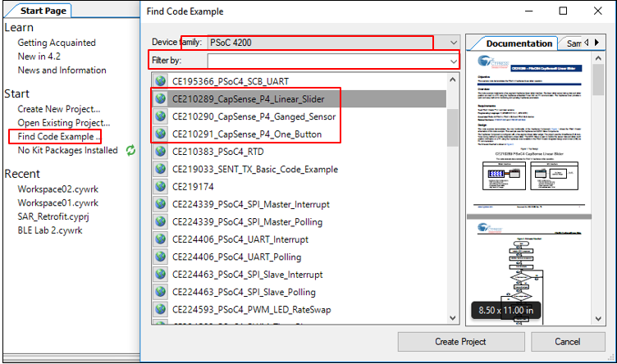Click globe icon beside CE224406_PSoC4_UART_Interrupt
Image resolution: width=617 pixels, height=364 pixels.
[161, 239]
